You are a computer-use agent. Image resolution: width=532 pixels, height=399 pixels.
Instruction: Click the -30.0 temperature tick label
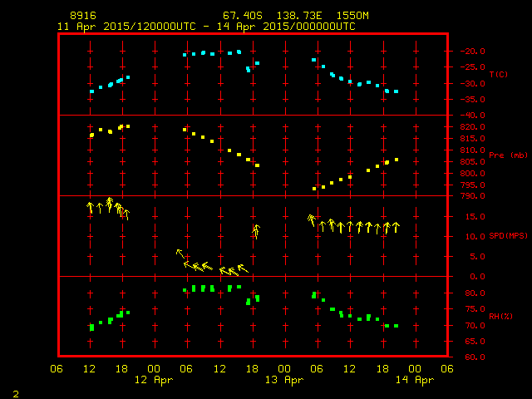click(472, 83)
